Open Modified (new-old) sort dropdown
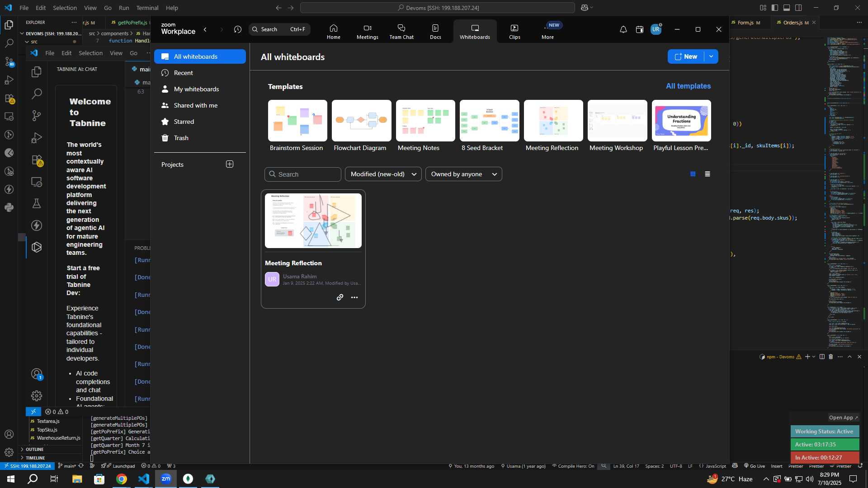The width and height of the screenshot is (868, 488). [x=383, y=174]
